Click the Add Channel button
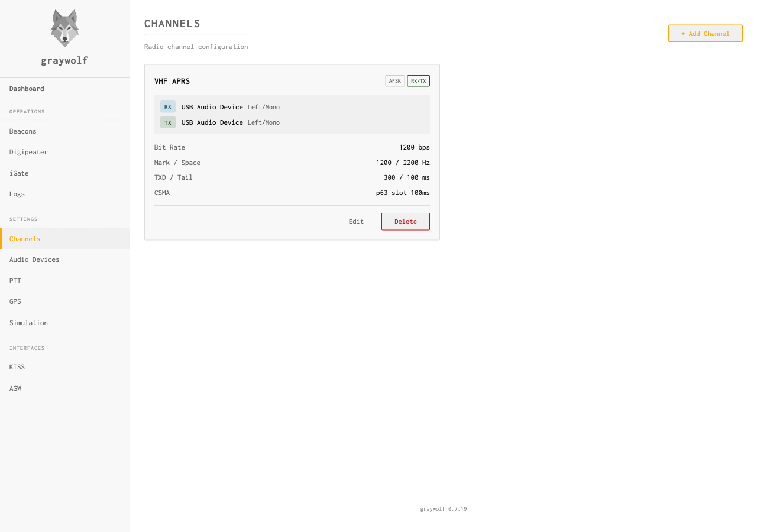This screenshot has width=757, height=532. coord(705,34)
